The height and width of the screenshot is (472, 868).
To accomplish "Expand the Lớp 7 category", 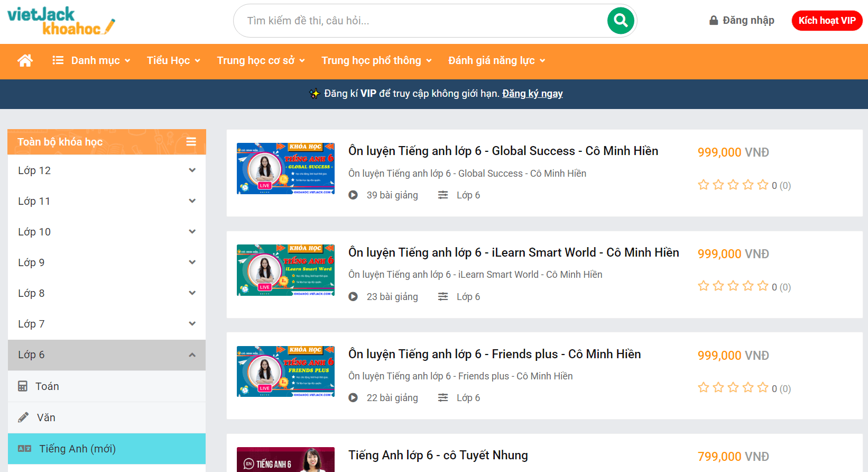I will coord(107,324).
